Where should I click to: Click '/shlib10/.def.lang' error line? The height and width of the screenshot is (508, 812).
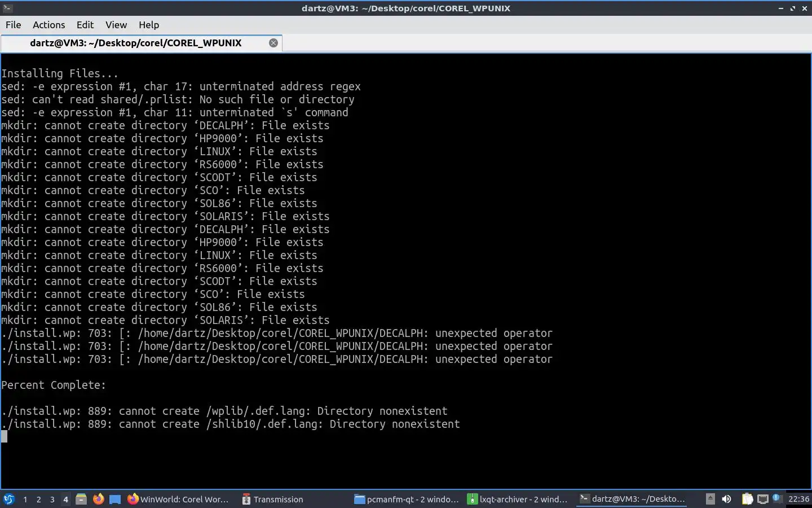231,424
